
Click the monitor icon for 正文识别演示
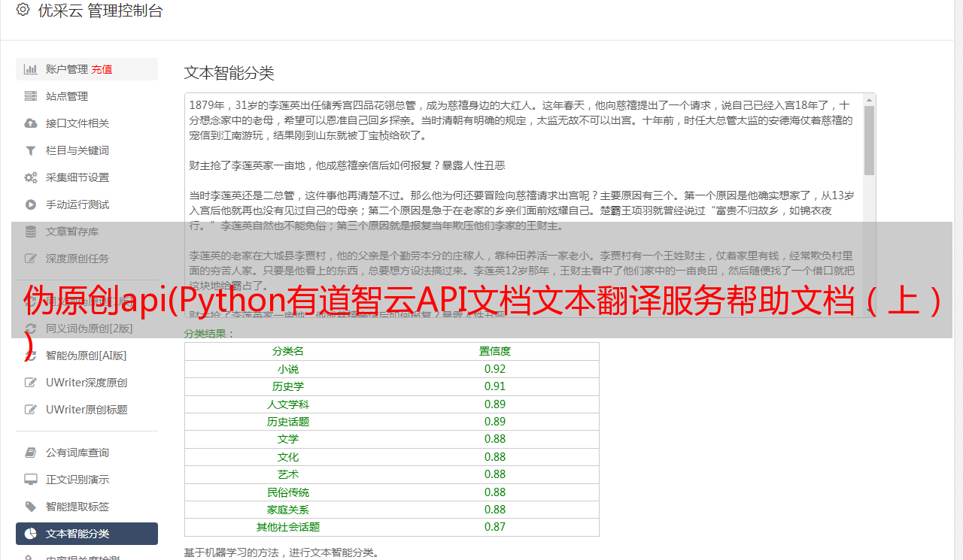point(31,480)
